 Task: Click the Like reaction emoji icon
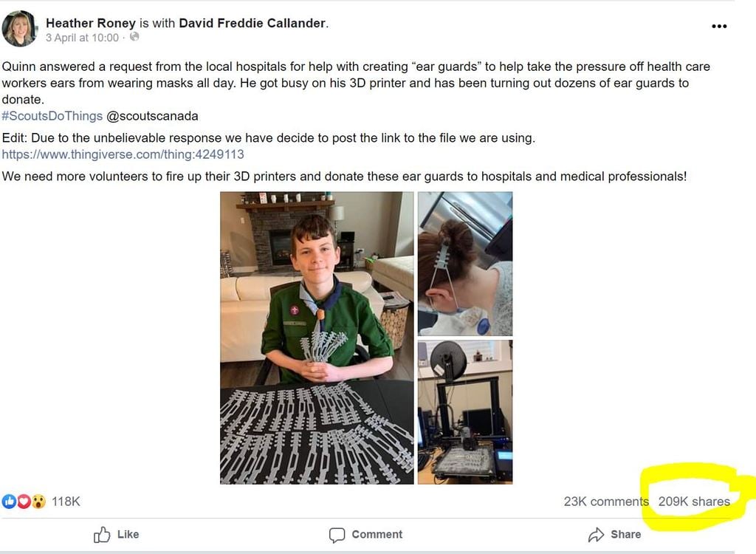pos(9,502)
